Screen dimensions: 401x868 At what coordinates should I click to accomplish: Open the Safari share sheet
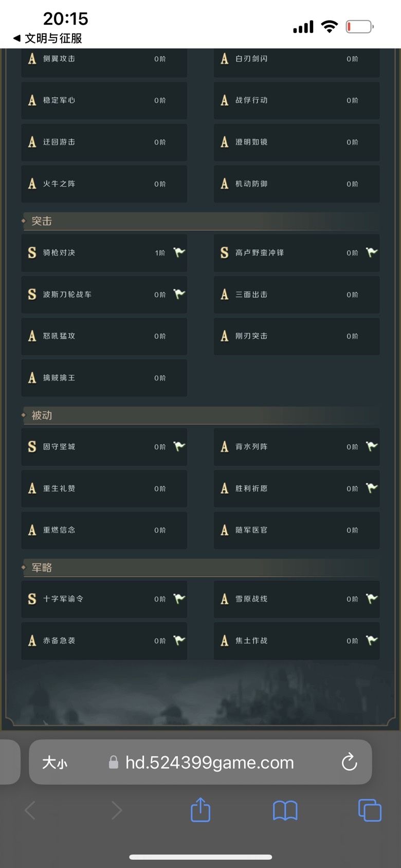click(200, 810)
